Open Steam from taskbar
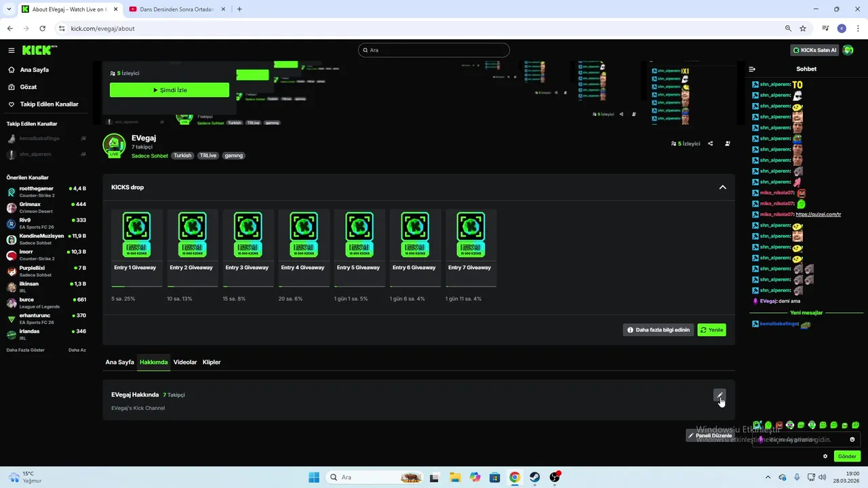Screen dimensions: 868x488 535,477
